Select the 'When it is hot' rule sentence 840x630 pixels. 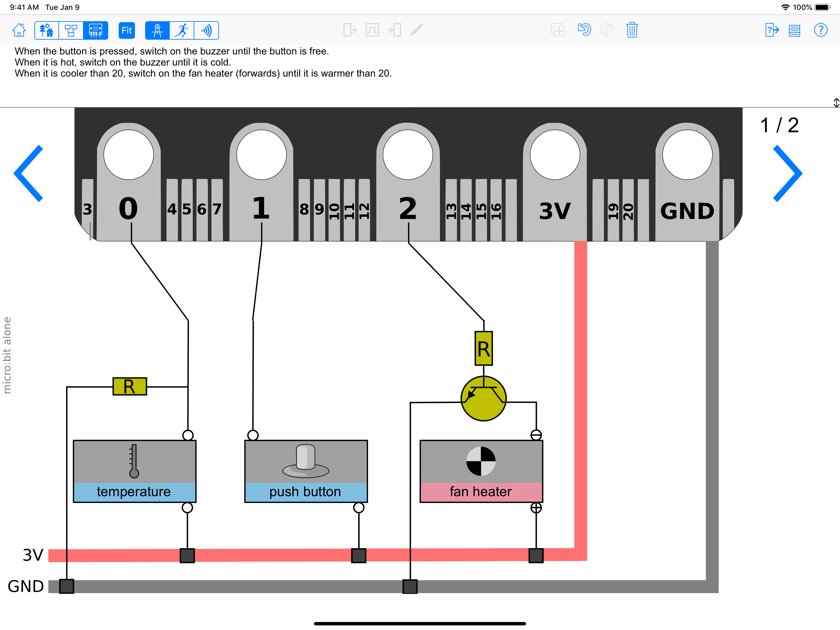[x=123, y=62]
